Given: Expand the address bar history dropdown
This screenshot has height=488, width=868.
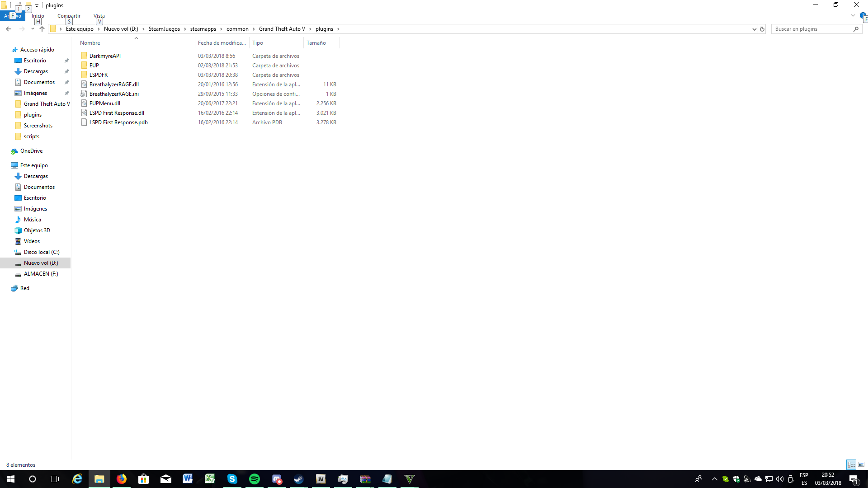Looking at the screenshot, I should tap(754, 29).
